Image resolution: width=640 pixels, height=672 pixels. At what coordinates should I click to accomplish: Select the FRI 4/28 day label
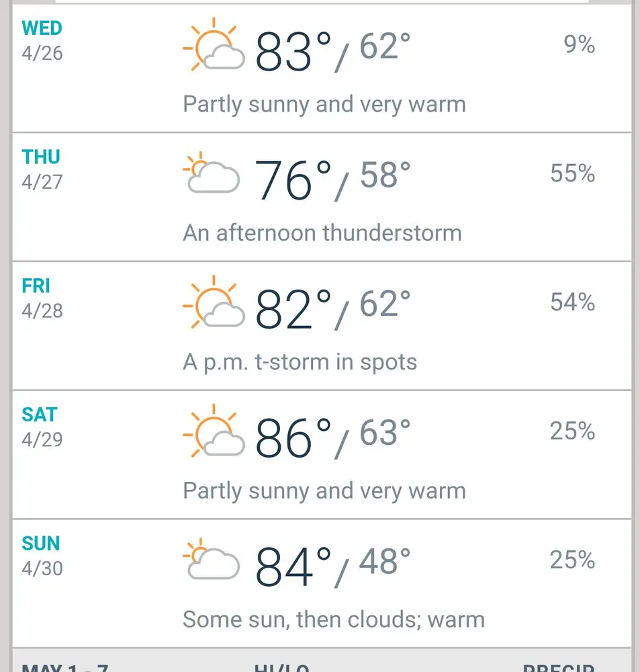click(42, 298)
